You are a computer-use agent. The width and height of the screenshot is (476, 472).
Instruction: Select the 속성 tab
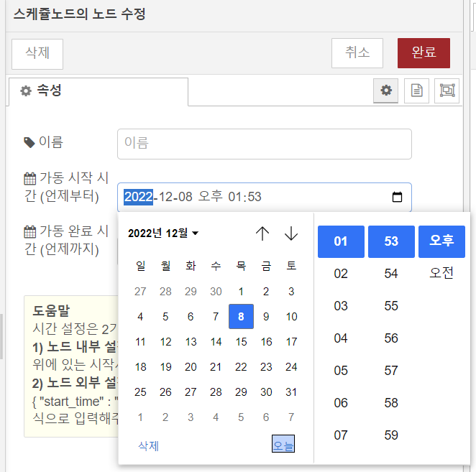tap(99, 91)
